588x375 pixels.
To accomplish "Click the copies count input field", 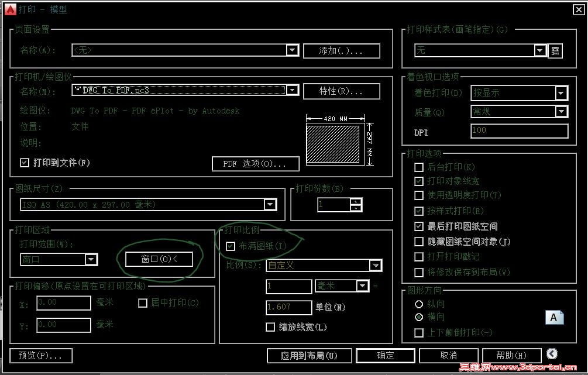I will click(333, 205).
